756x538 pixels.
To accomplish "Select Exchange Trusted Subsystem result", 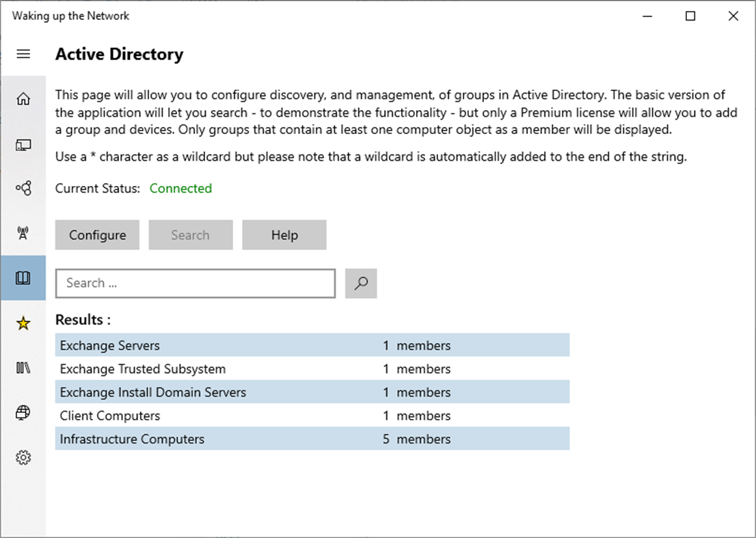I will 312,368.
